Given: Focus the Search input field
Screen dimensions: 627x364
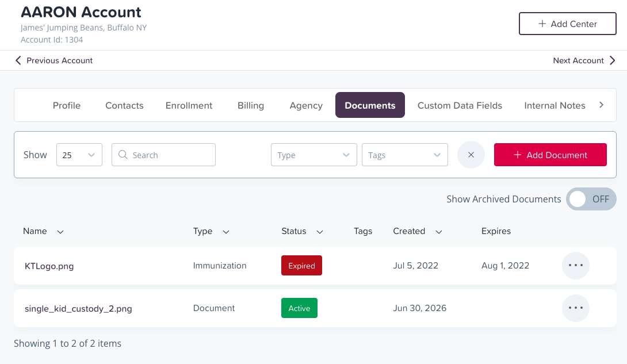Looking at the screenshot, I should tap(163, 155).
